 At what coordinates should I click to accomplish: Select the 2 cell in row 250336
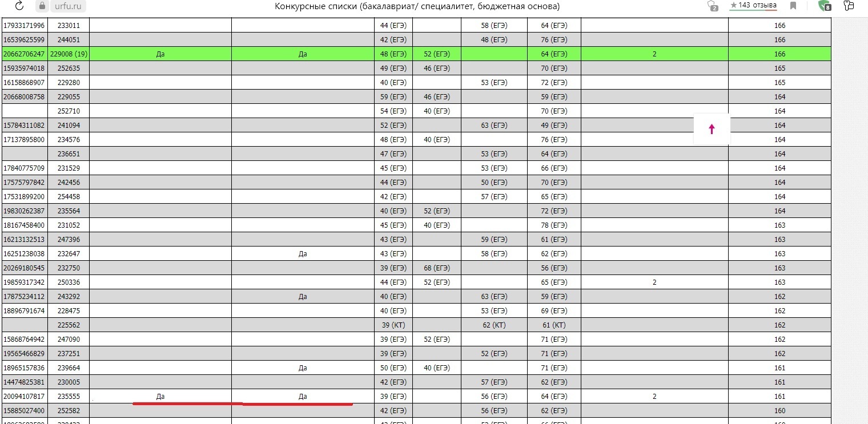click(x=654, y=282)
